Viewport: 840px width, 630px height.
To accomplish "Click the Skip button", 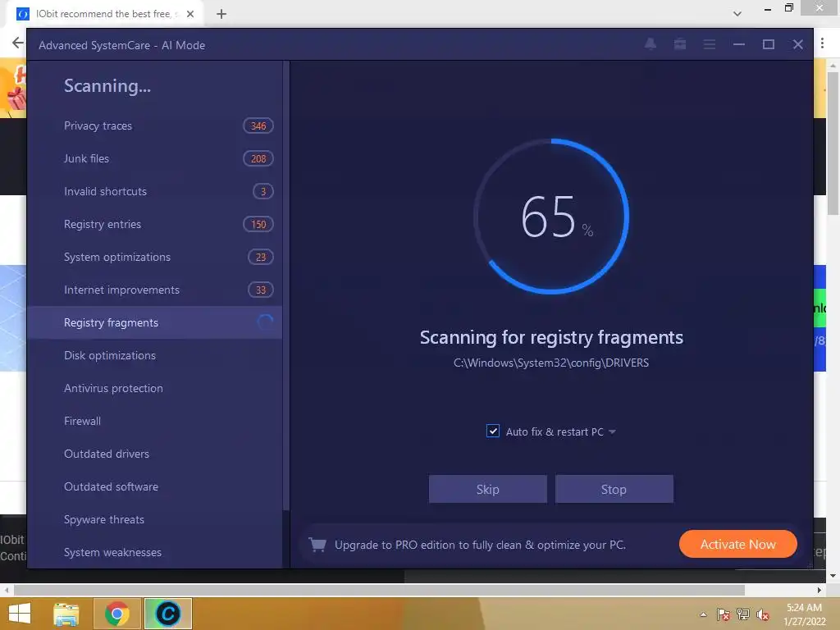I will 488,489.
